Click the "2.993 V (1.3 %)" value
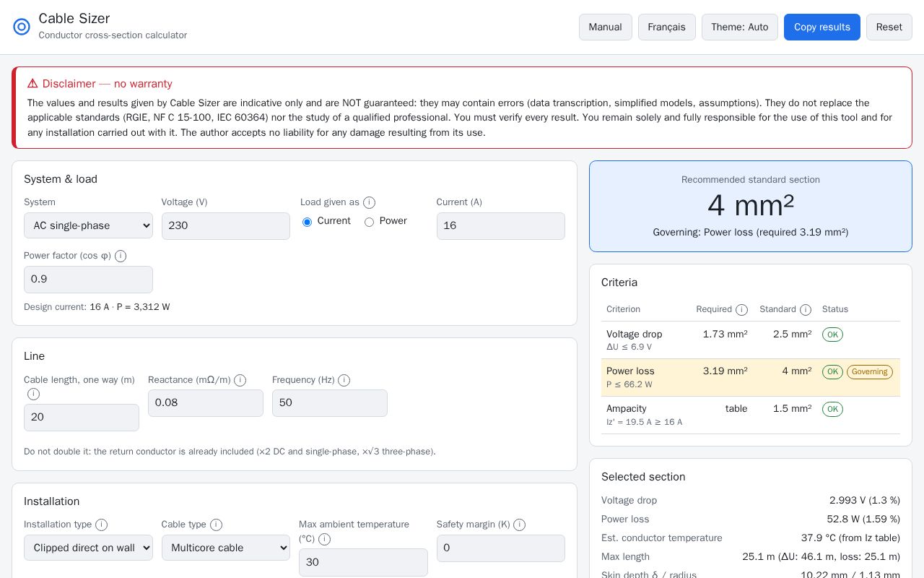The height and width of the screenshot is (578, 924). coord(865,501)
